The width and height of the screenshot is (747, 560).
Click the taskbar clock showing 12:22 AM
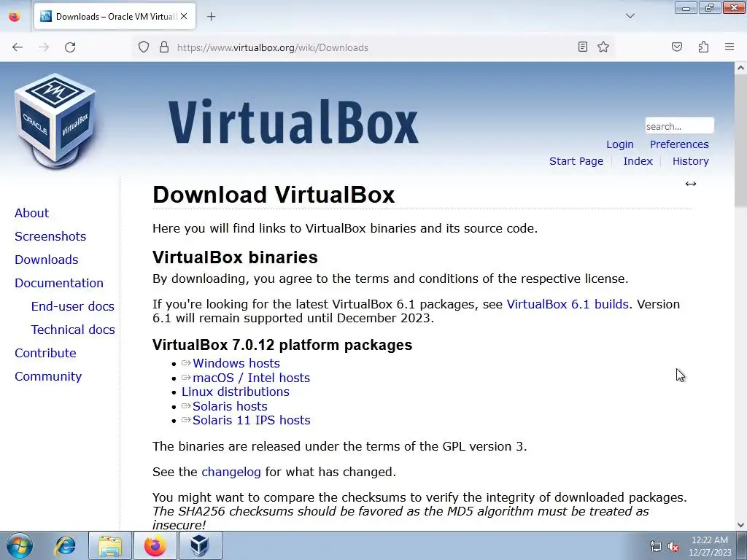(709, 545)
